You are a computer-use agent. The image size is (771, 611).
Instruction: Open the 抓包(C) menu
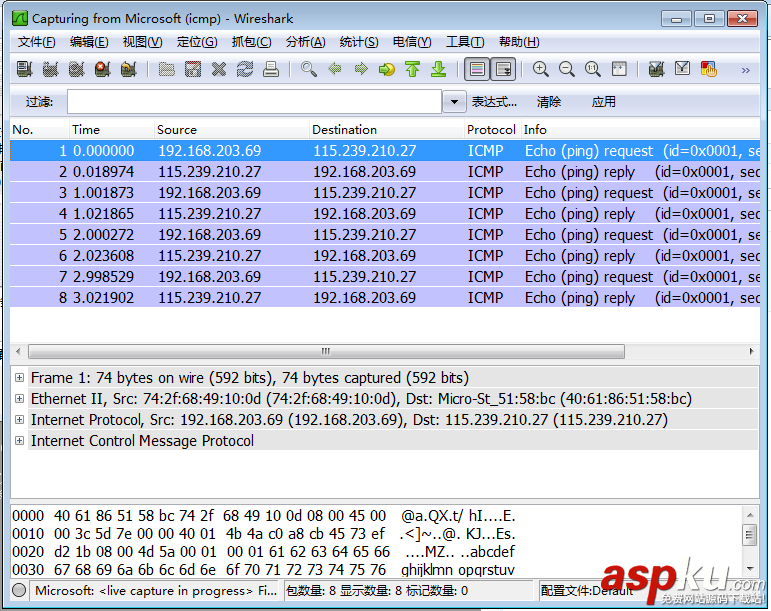(x=251, y=42)
